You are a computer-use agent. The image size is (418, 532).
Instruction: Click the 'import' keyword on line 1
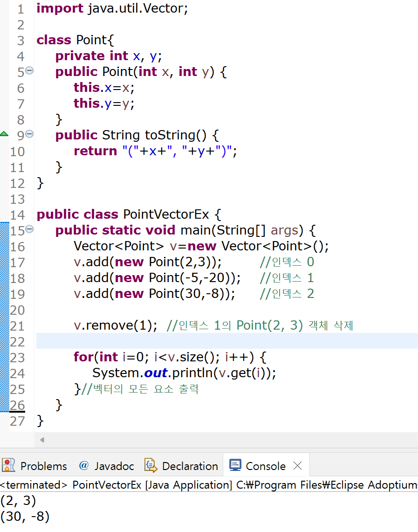(60, 8)
